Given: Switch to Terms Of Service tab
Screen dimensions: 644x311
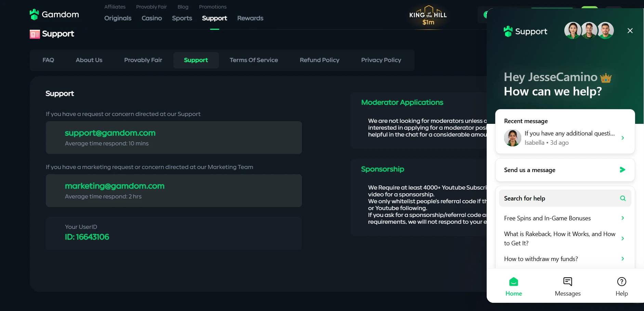Looking at the screenshot, I should pos(254,60).
